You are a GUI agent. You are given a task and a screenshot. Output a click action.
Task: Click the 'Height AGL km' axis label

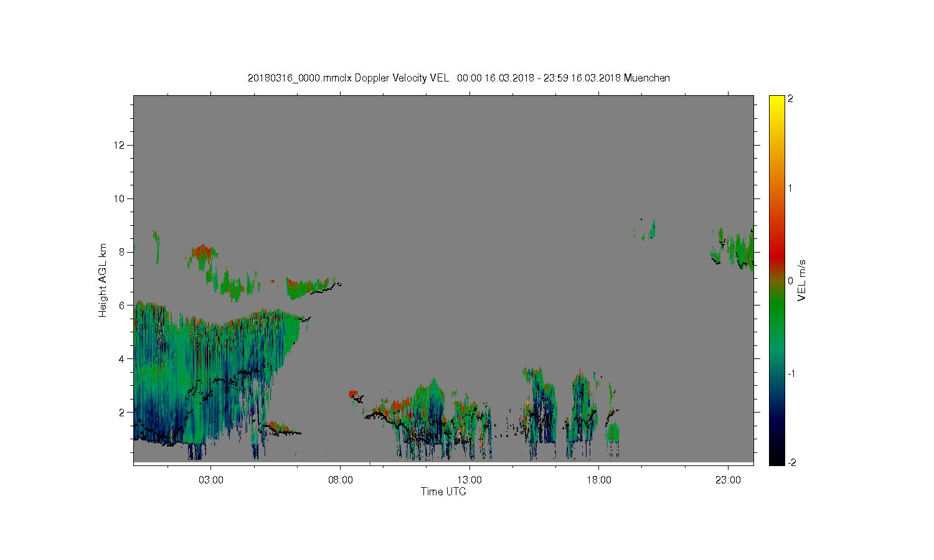click(102, 280)
